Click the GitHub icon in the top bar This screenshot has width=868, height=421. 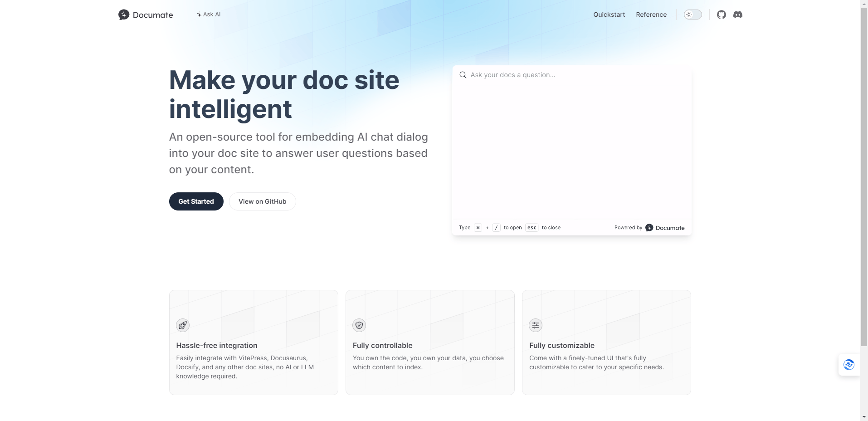pyautogui.click(x=721, y=14)
